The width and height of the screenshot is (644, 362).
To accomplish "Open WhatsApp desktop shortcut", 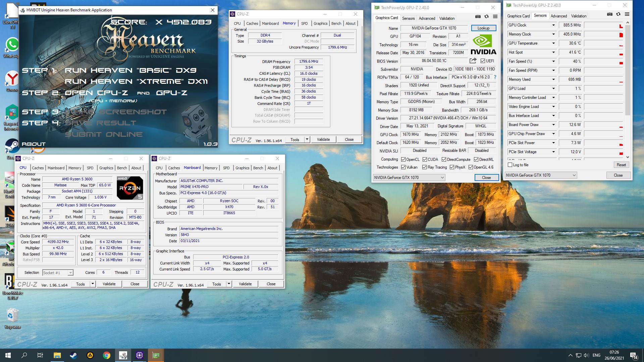I will tap(12, 47).
